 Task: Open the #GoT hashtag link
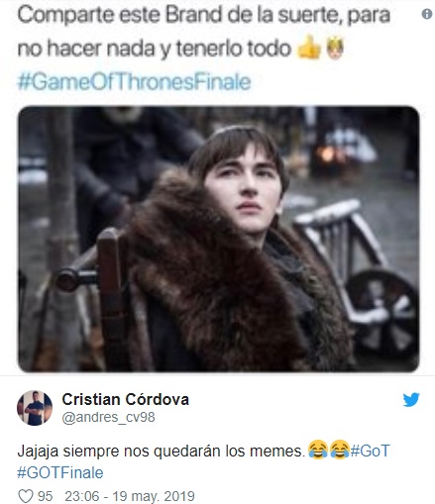pos(370,451)
